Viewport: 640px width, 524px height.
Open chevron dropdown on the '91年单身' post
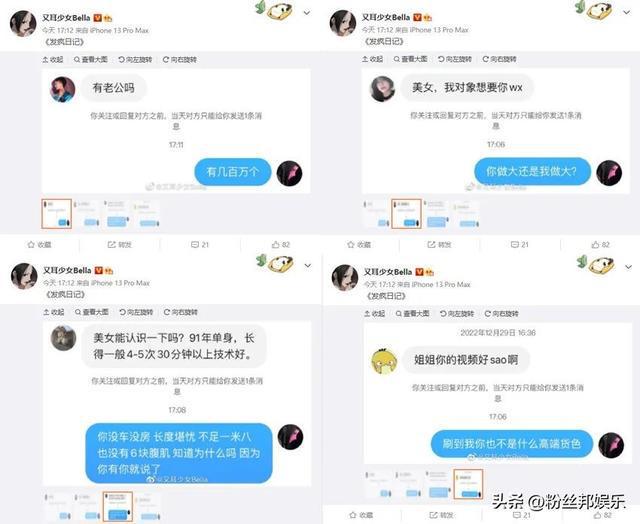point(308,266)
